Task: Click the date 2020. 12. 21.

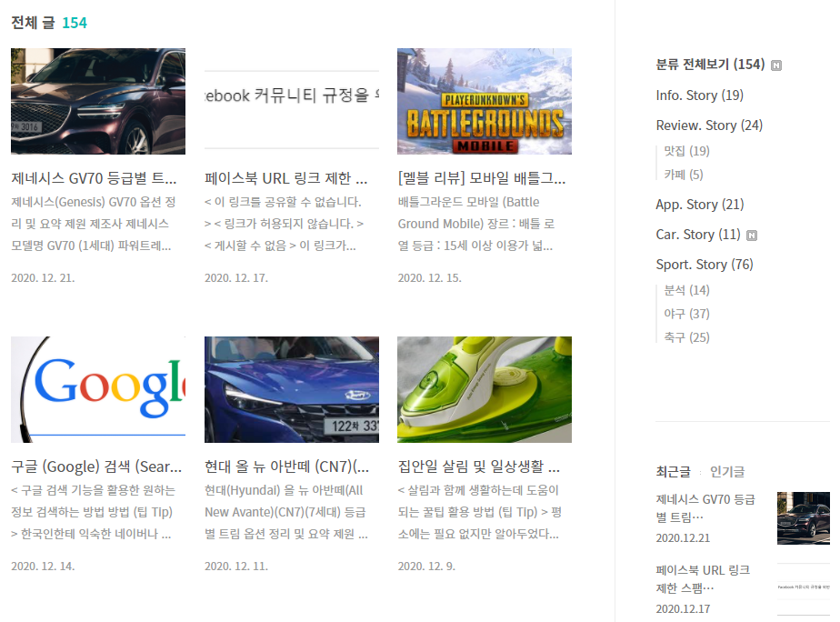Action: click(x=43, y=278)
